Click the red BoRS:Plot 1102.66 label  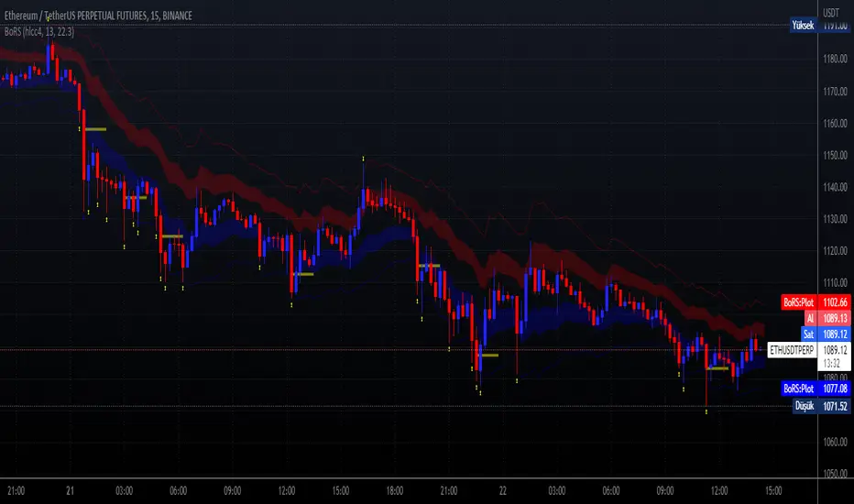click(x=816, y=301)
